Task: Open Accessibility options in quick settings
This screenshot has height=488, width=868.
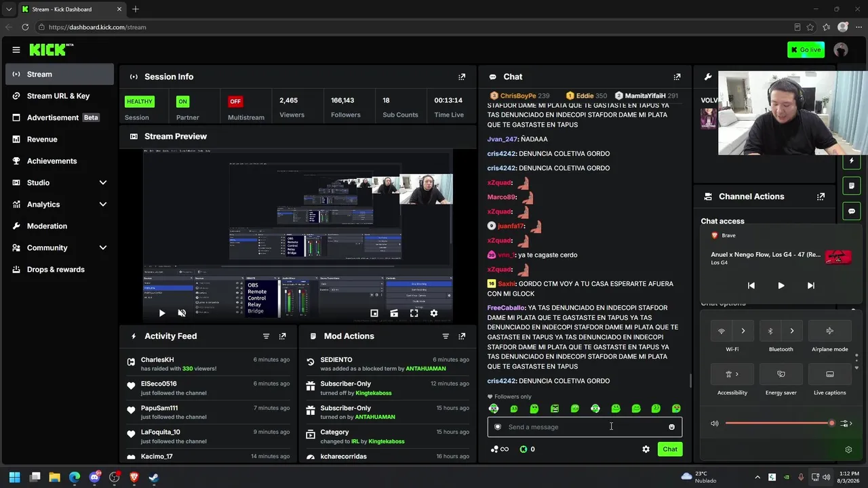Action: coord(732,374)
